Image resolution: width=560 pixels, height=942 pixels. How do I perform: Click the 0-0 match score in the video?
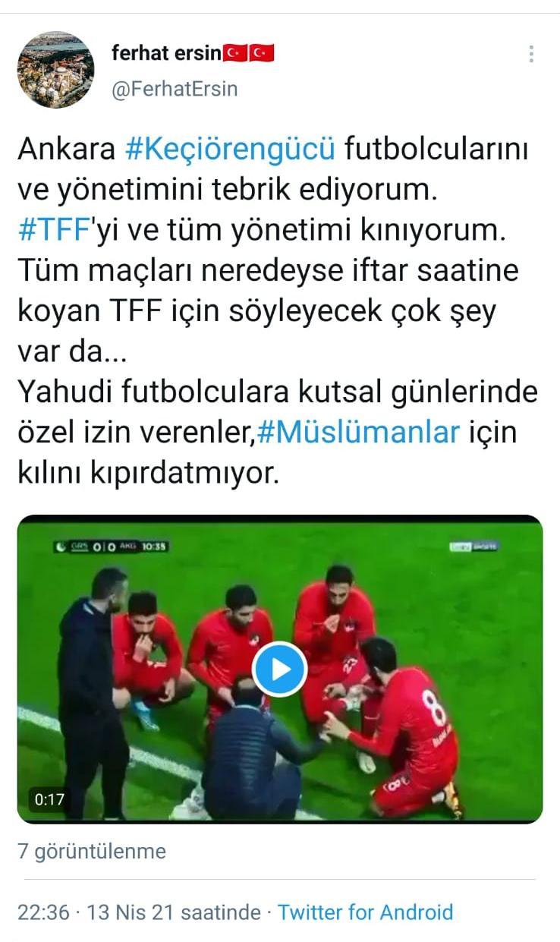[x=105, y=546]
